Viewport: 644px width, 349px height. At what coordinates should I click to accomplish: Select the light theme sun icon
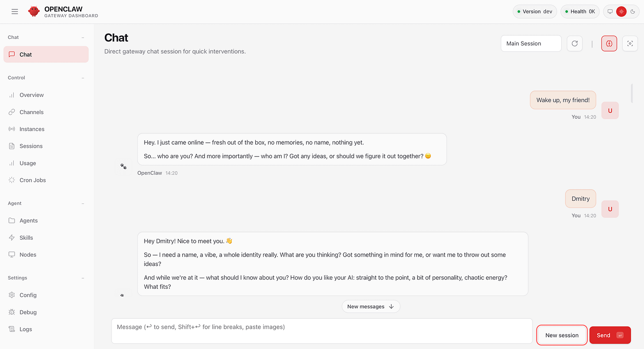click(621, 12)
